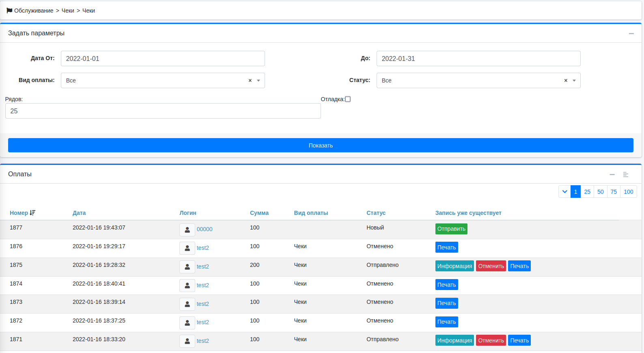Click the Дата От input field
Screen dimensions: 644x353
coord(163,58)
